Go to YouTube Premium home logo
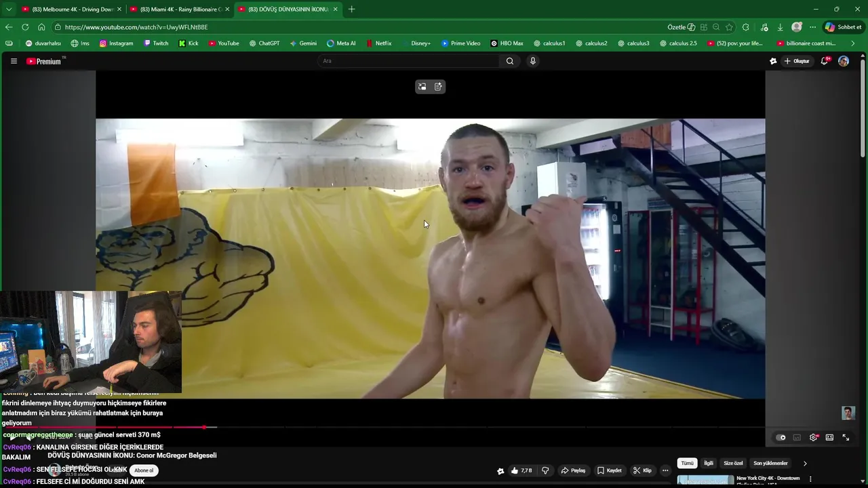 [45, 61]
